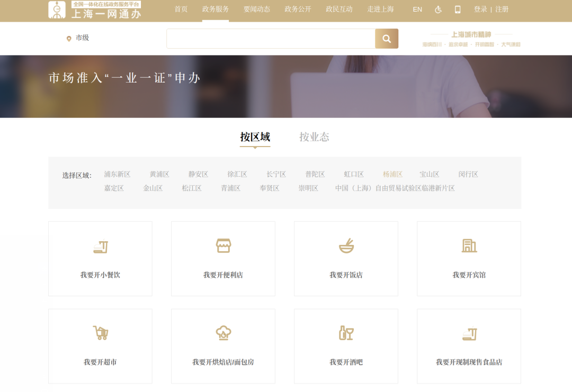Viewport: 572px width, 392px height.
Task: Select the 我要开便利店 storefront icon
Action: 223,246
